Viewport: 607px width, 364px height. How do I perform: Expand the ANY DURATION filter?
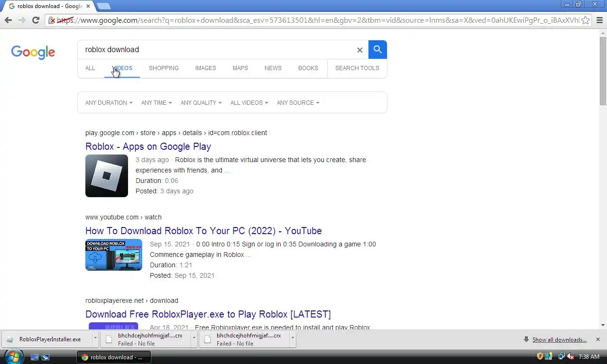click(x=109, y=103)
